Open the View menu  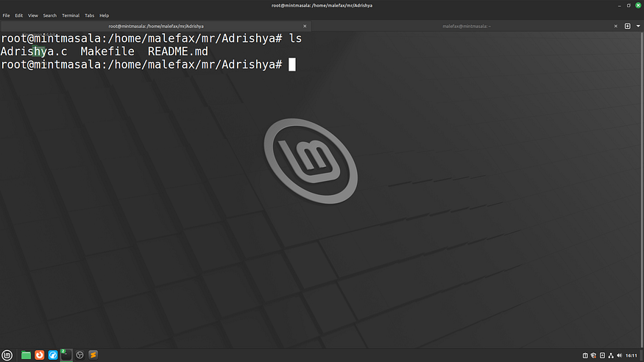point(33,15)
